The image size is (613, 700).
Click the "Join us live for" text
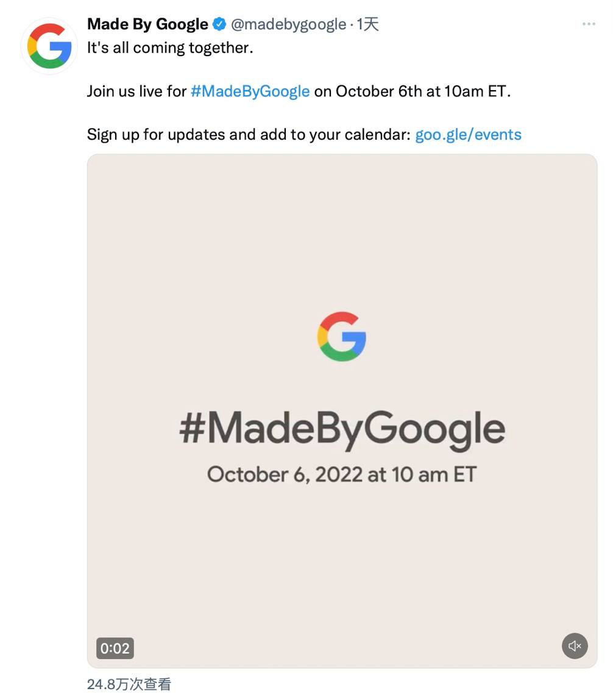coord(136,91)
